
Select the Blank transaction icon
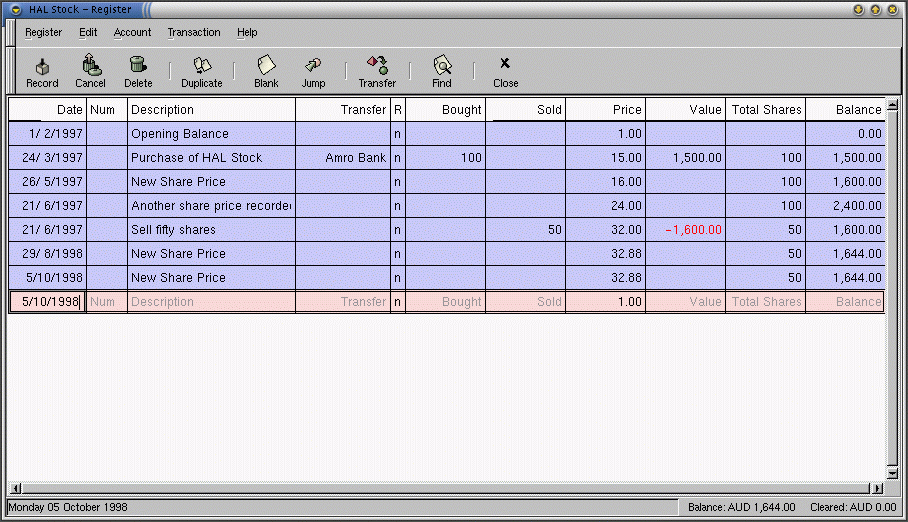pos(266,65)
